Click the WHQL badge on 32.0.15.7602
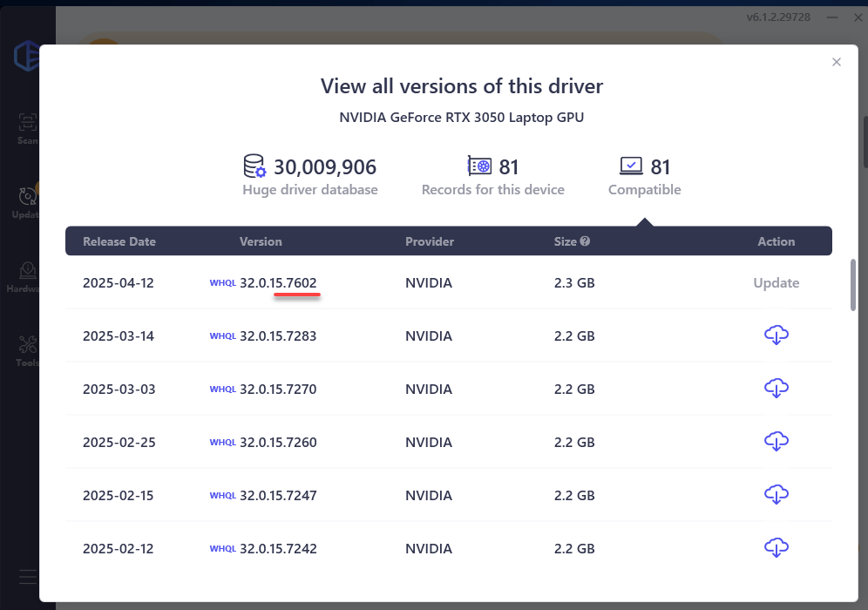Screen dimensions: 868x610 tap(222, 283)
